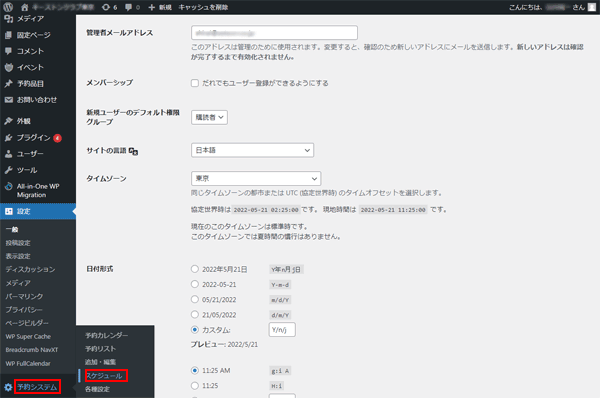Select time format 11:25 (H:i)
Image resolution: width=600 pixels, height=398 pixels.
pyautogui.click(x=195, y=385)
